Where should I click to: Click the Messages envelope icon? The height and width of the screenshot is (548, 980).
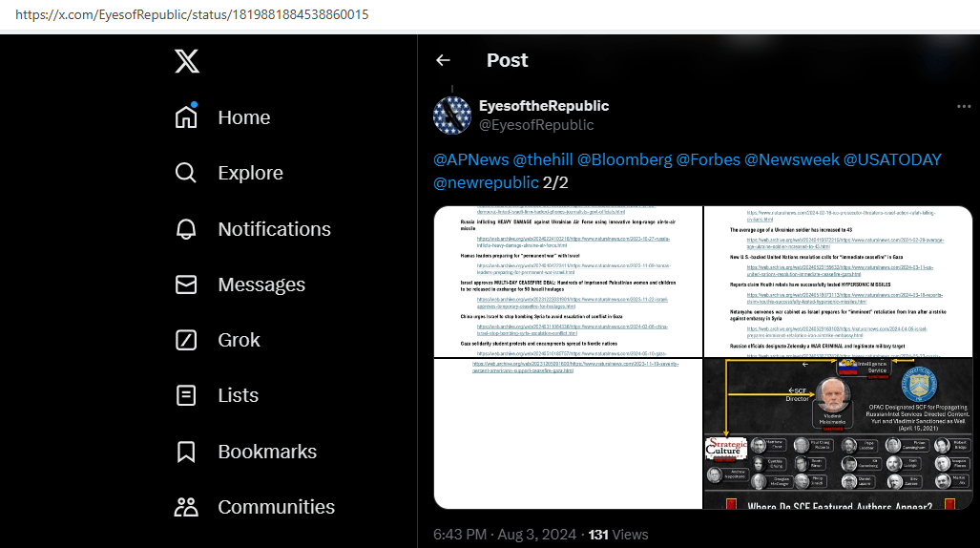pyautogui.click(x=186, y=285)
